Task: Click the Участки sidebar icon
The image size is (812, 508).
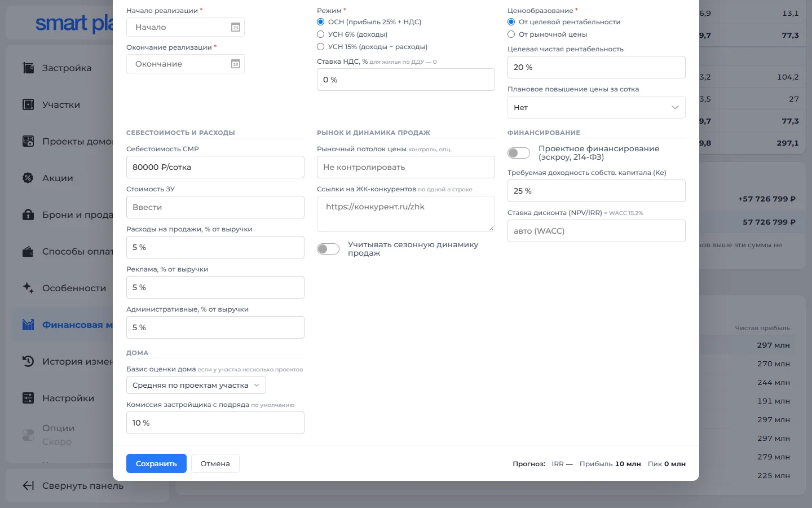Action: click(28, 104)
